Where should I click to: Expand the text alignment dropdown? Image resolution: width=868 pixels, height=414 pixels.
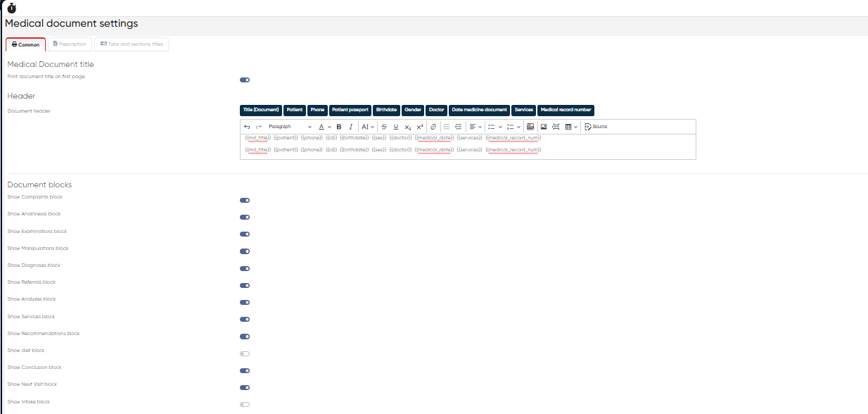coord(476,127)
